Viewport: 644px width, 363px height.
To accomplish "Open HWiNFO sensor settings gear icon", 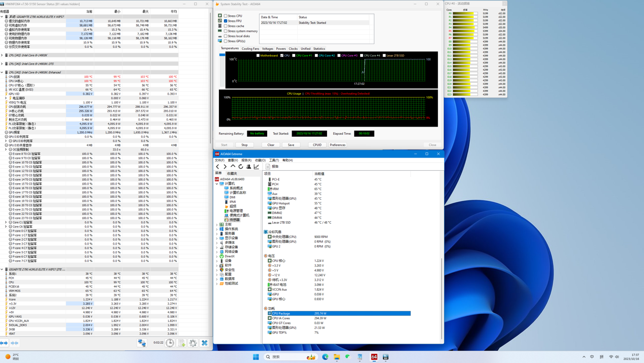I will 193,343.
